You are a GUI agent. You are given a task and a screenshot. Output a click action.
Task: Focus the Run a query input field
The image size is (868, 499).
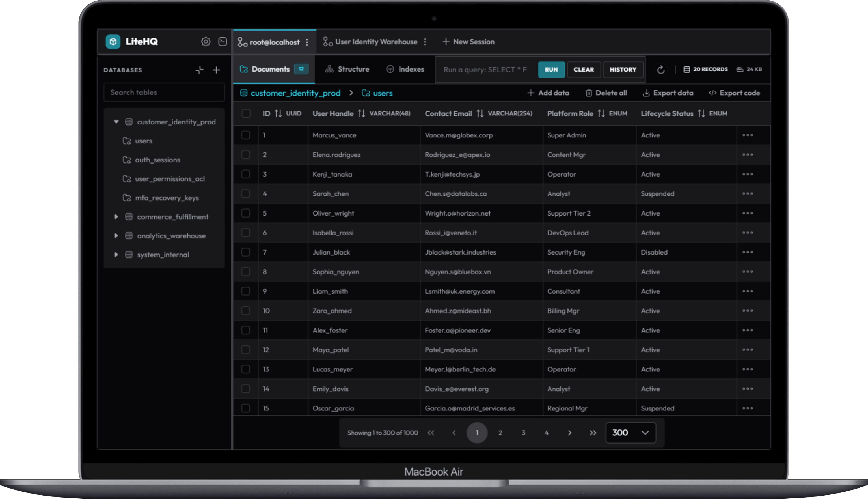pos(486,70)
